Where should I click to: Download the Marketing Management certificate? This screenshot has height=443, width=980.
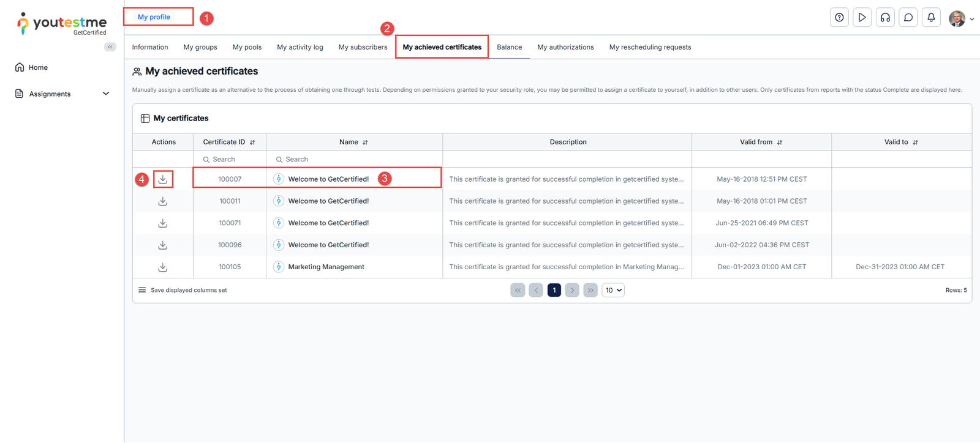click(162, 267)
